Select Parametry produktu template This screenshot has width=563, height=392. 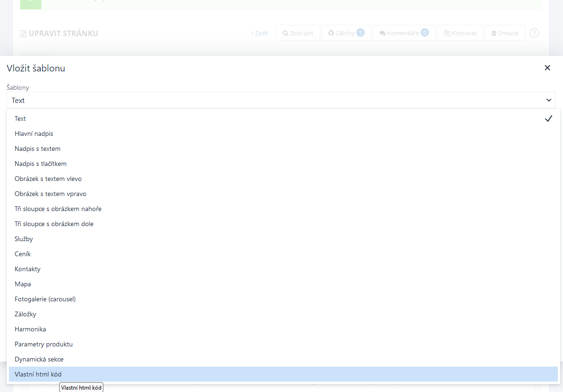coord(44,344)
